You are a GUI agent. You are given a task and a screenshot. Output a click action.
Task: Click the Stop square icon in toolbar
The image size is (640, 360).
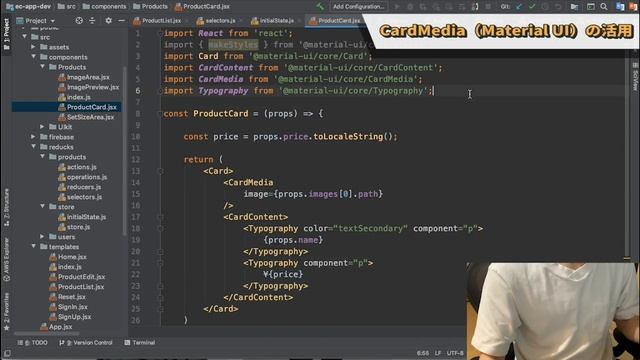point(488,7)
